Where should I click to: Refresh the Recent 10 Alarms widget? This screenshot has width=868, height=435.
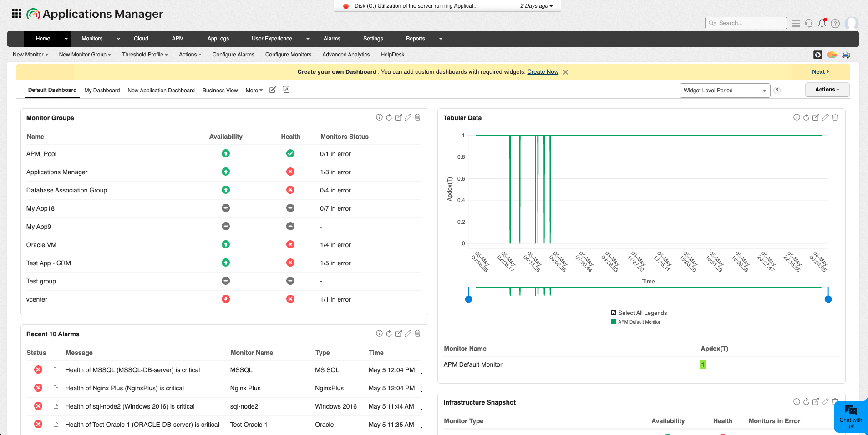[389, 334]
